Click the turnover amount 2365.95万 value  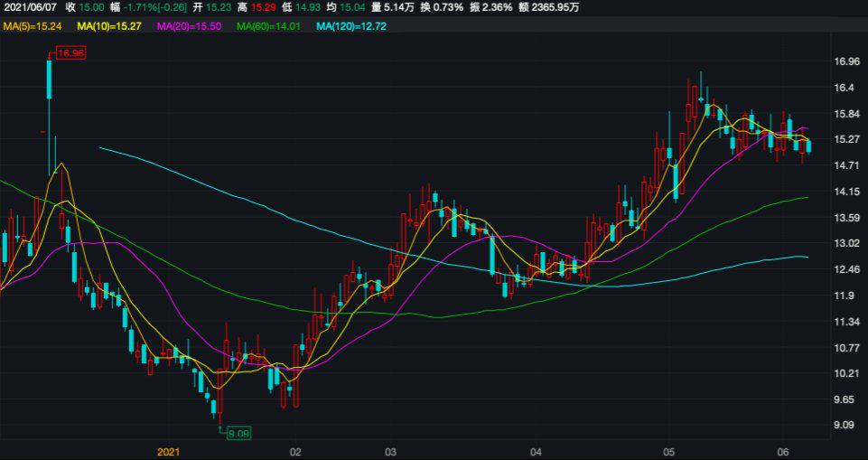point(554,7)
